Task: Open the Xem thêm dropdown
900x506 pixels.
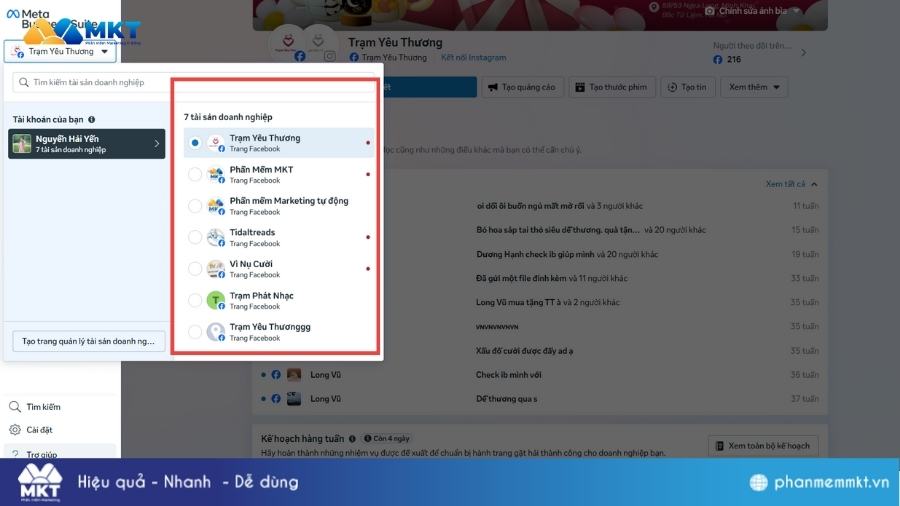Action: click(754, 87)
